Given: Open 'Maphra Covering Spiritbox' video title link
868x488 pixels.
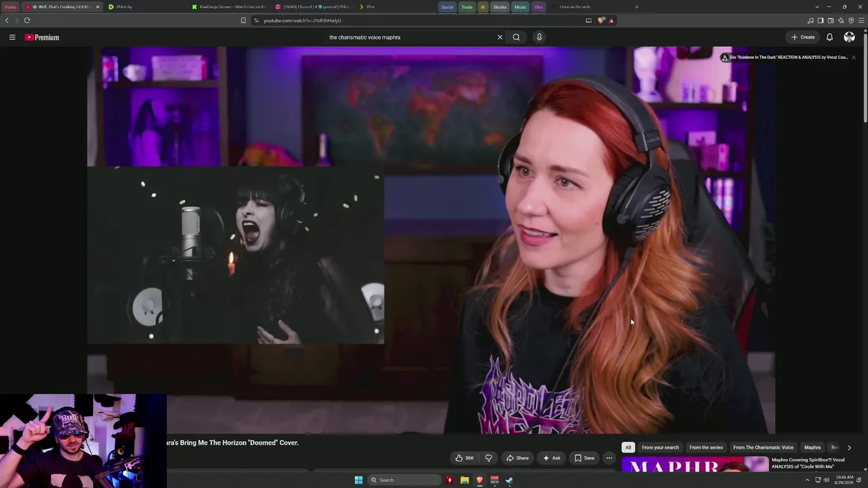Looking at the screenshot, I should 808,463.
